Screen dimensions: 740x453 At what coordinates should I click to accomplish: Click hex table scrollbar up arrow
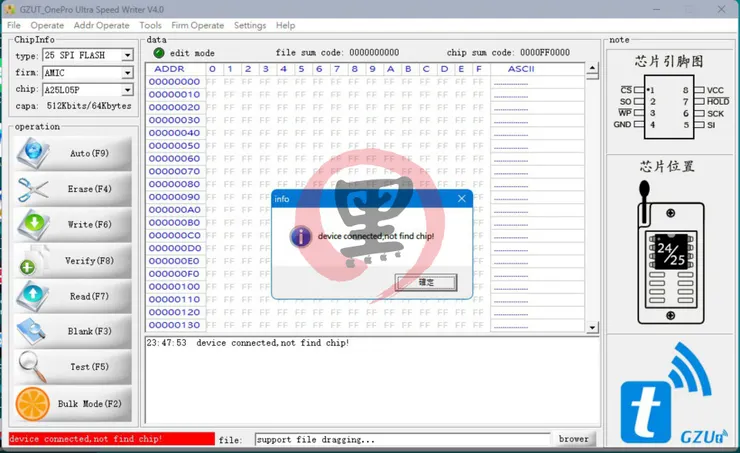point(592,69)
